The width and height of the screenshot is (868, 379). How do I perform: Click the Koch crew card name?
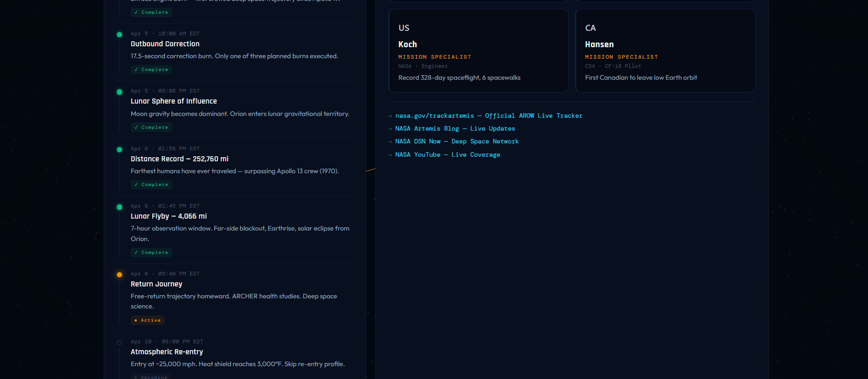407,44
